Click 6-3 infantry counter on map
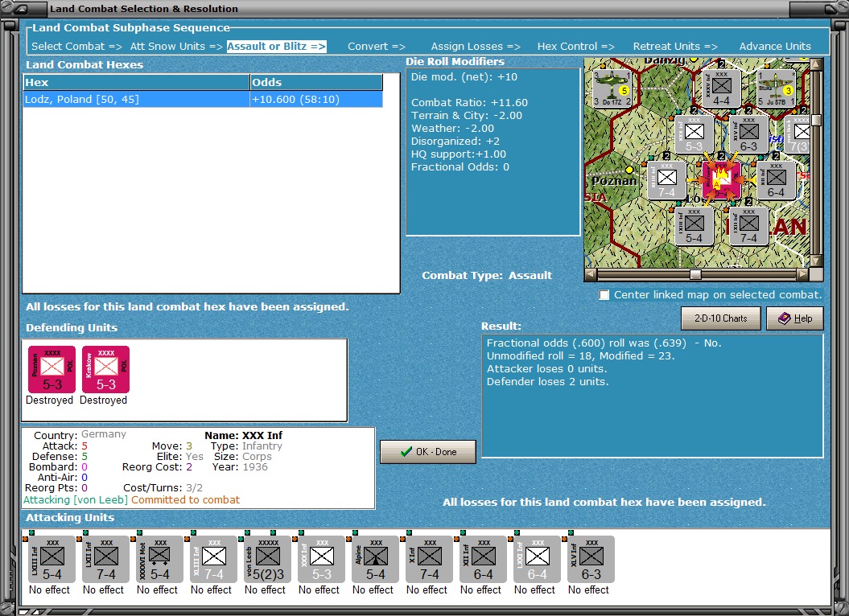849x616 pixels. (749, 134)
